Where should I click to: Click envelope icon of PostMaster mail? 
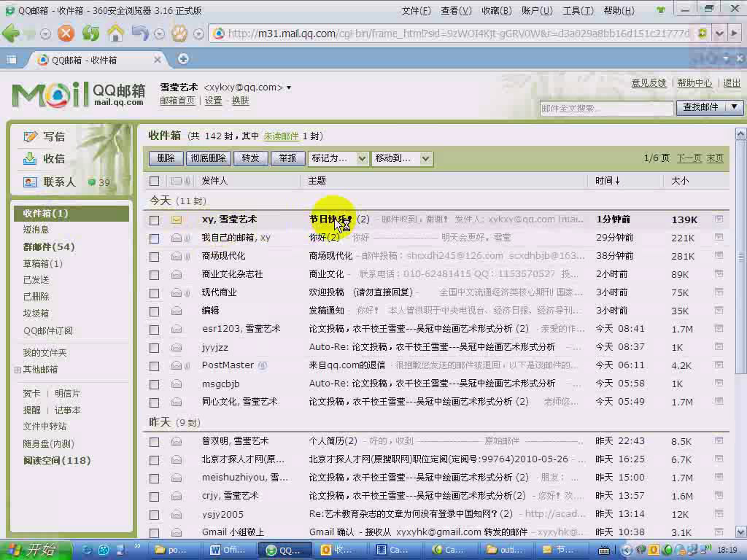[177, 366]
